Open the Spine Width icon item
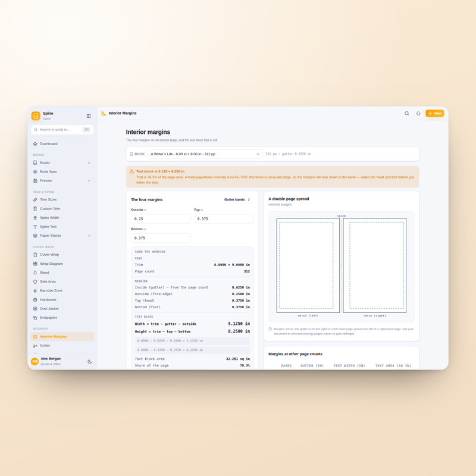This screenshot has width=476, height=476. (x=35, y=218)
